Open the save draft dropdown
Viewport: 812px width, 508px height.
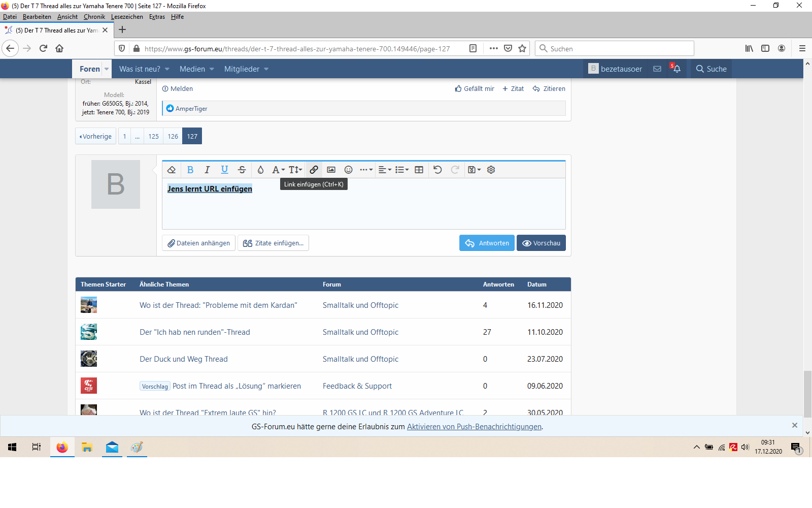pos(474,170)
